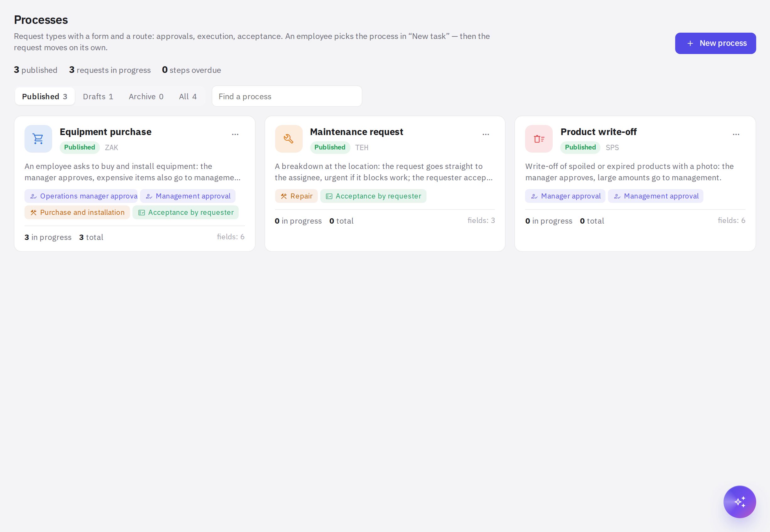The image size is (770, 532).
Task: Click "3 total" on Equipment purchase card
Action: [x=91, y=237]
